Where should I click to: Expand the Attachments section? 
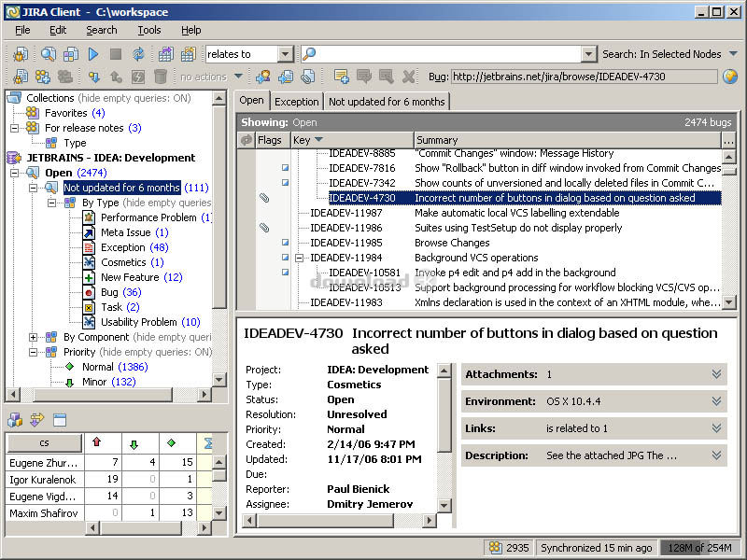coord(716,374)
